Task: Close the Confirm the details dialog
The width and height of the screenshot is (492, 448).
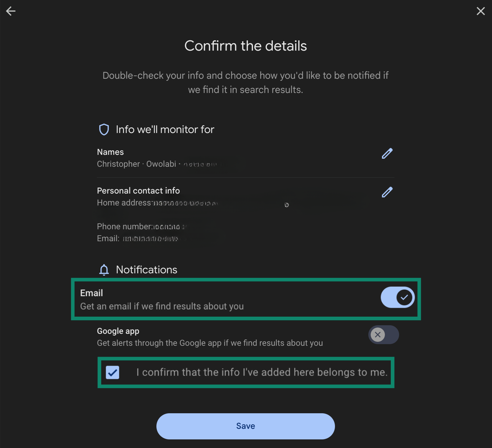Action: (480, 11)
